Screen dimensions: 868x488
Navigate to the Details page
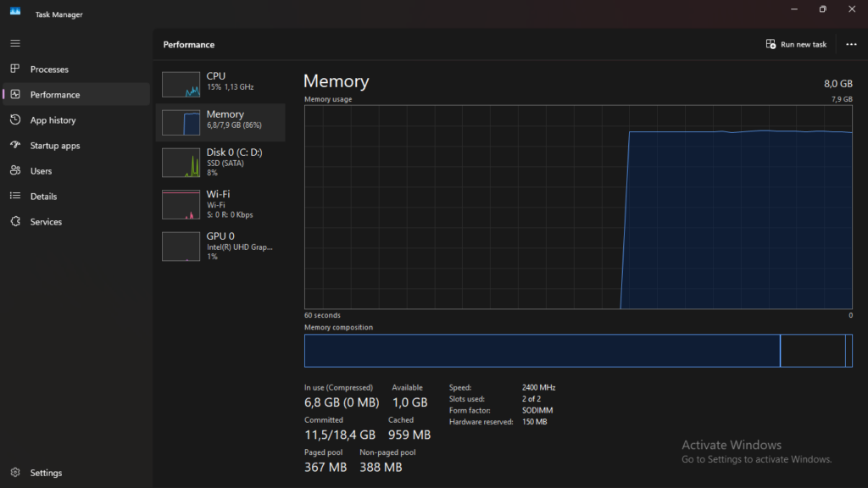click(x=75, y=197)
